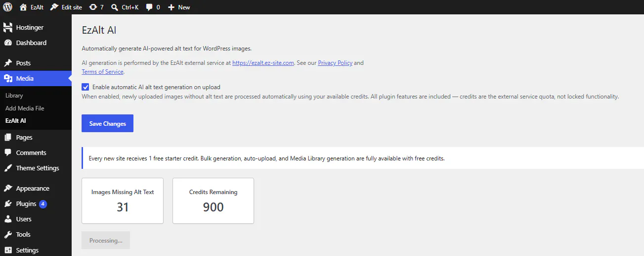Click New in admin bar
644x256 pixels.
pyautogui.click(x=184, y=7)
